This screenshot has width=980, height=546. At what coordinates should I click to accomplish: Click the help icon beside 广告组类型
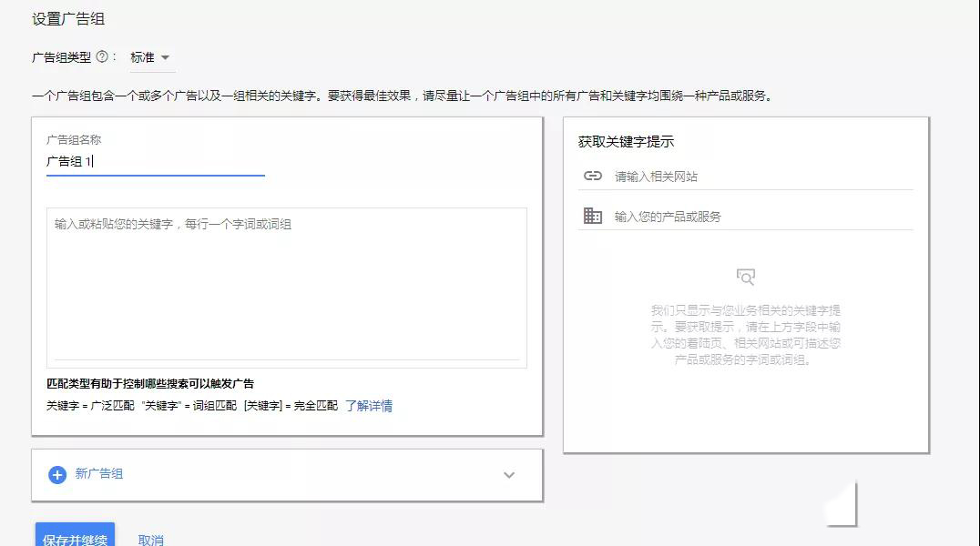[x=100, y=56]
